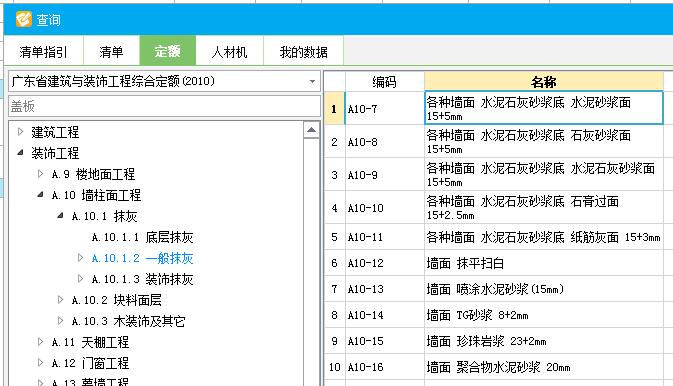This screenshot has height=386, width=673.
Task: Open the 我的数据 tab
Action: [x=303, y=52]
